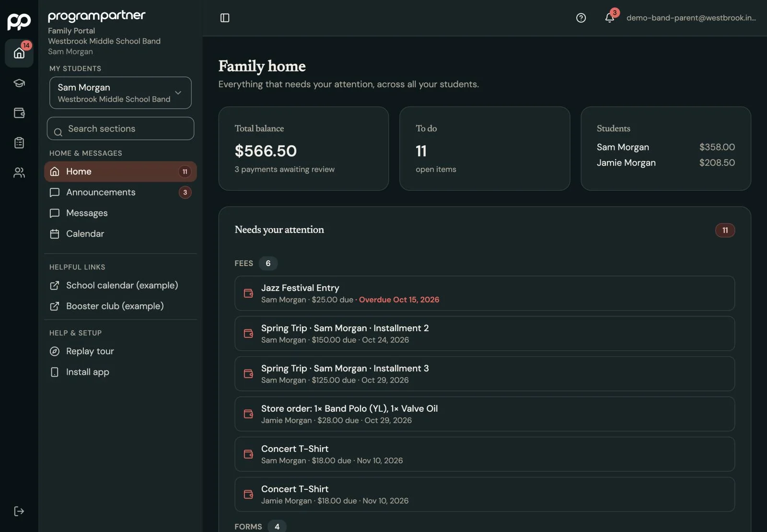
Task: Open Calendar in the sidebar
Action: (x=120, y=233)
